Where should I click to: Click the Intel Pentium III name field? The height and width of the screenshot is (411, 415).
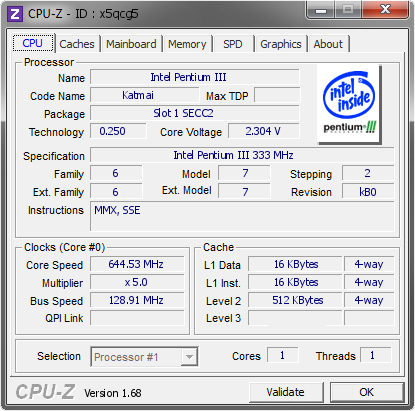click(195, 77)
